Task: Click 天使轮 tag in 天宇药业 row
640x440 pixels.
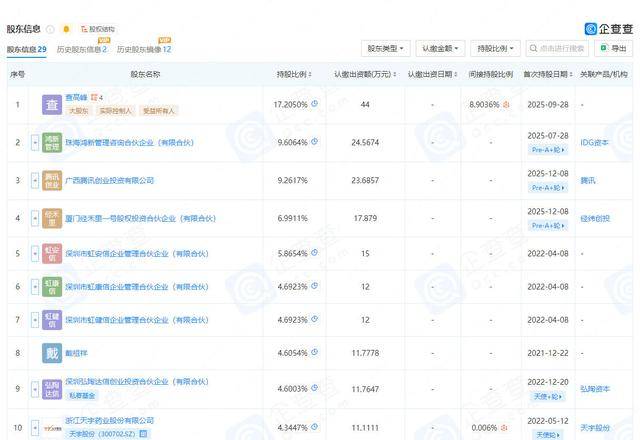Action: point(548,435)
